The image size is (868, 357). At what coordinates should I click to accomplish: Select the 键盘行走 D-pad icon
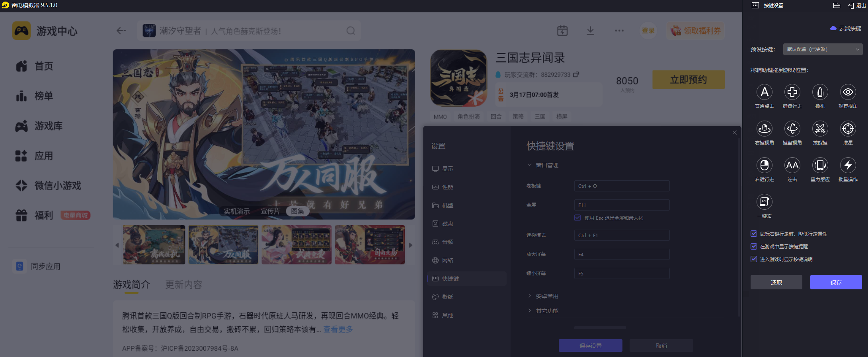tap(792, 92)
